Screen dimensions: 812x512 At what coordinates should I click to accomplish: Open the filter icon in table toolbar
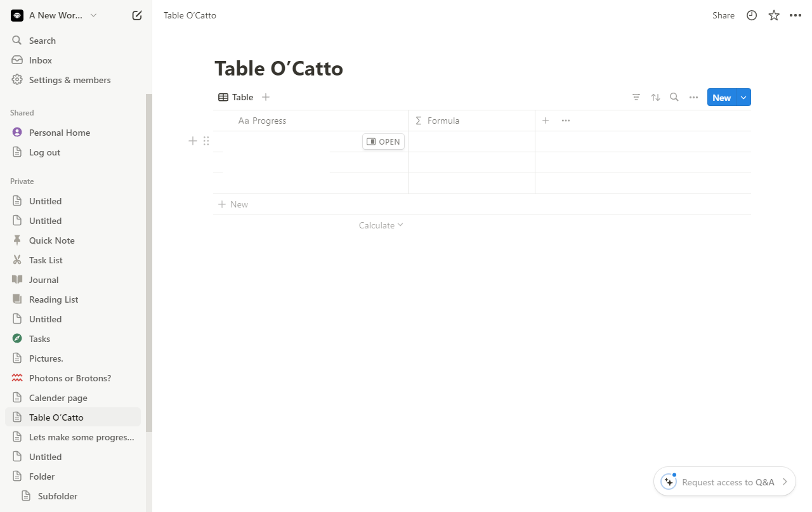tap(636, 97)
